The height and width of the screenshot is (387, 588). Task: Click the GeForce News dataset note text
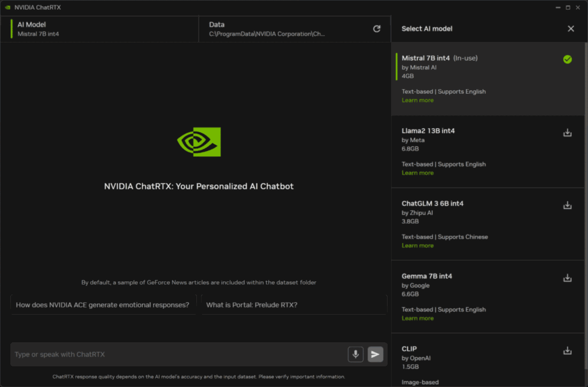point(199,282)
